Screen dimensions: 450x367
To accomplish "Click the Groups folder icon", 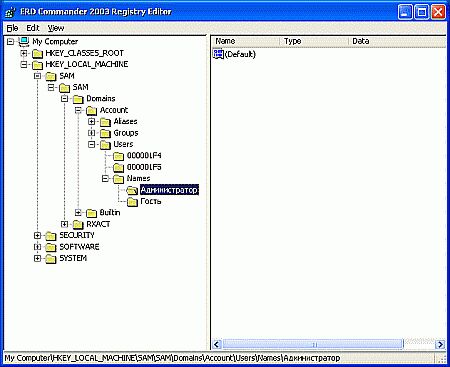I will [x=105, y=133].
